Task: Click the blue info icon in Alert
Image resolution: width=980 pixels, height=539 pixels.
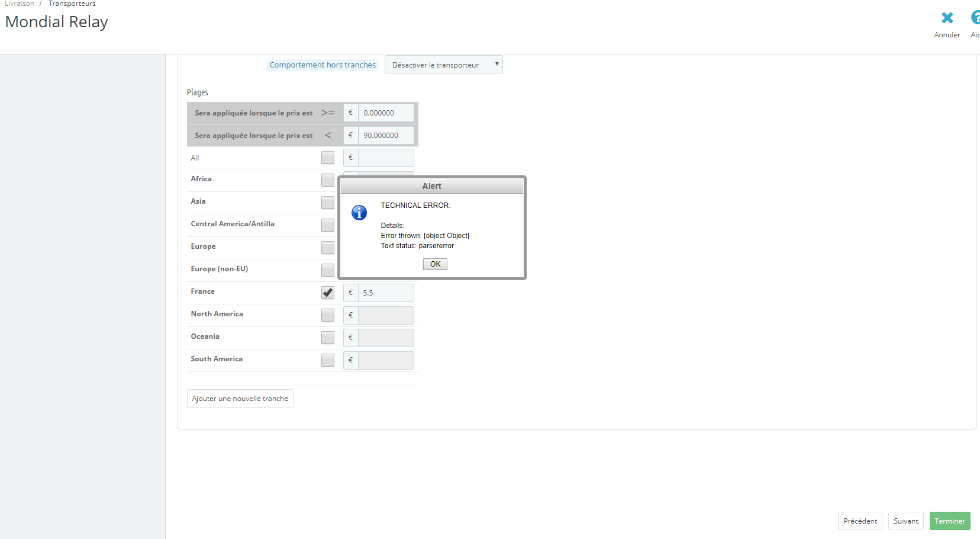Action: tap(359, 213)
